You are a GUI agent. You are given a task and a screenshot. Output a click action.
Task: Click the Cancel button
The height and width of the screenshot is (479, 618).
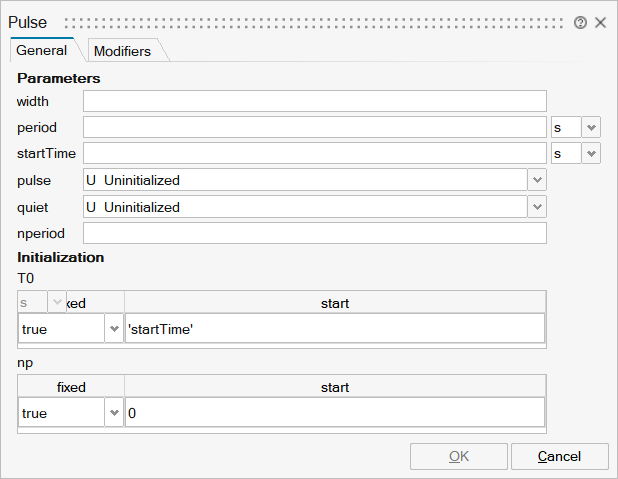click(x=559, y=456)
